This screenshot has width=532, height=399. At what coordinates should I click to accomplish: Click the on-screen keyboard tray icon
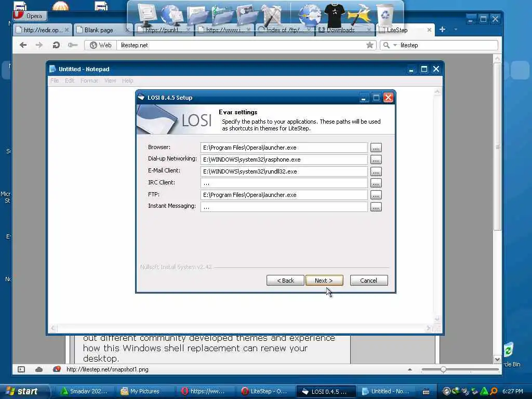pos(426,392)
